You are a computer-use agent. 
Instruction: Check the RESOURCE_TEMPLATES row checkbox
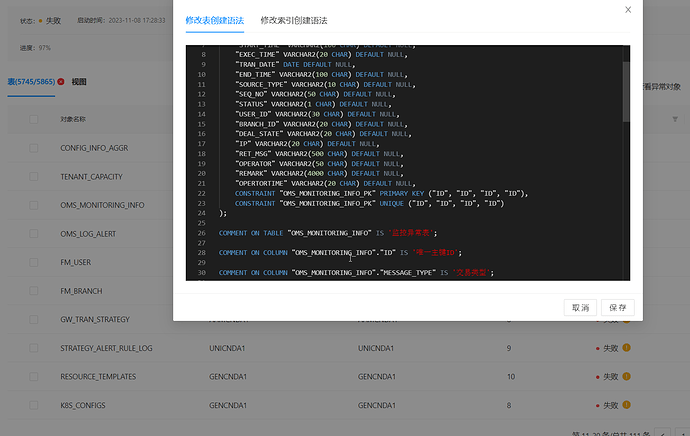33,377
